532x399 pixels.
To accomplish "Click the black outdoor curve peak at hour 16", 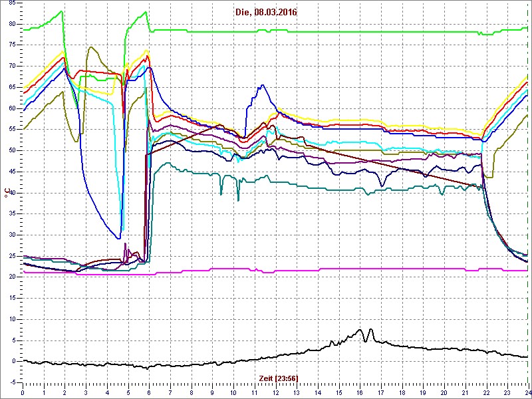I will click(360, 329).
